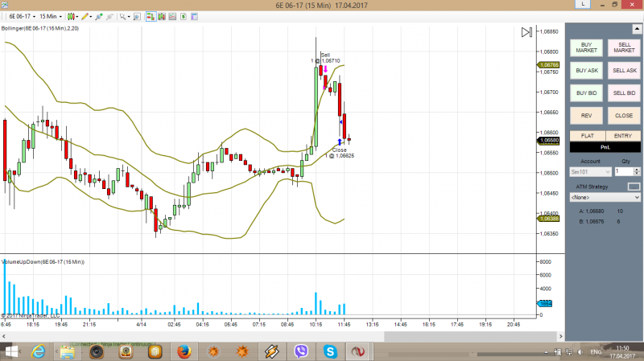Select the ENTRY price display tab
The width and height of the screenshot is (644, 361).
tap(622, 136)
